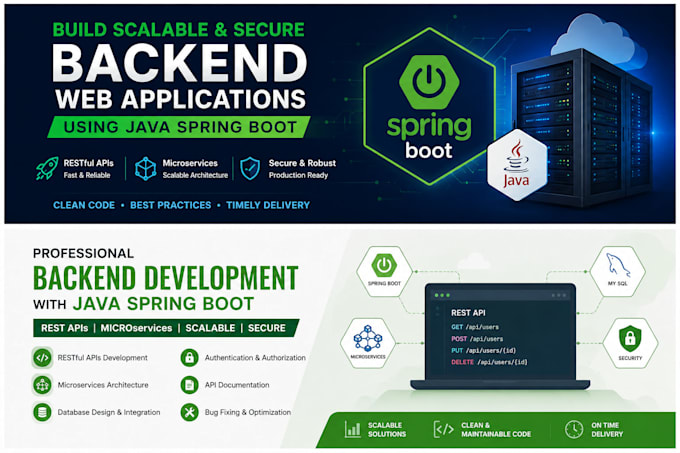
Task: Click the USING JAVA SPRING BOOT green ribbon
Action: 179,127
